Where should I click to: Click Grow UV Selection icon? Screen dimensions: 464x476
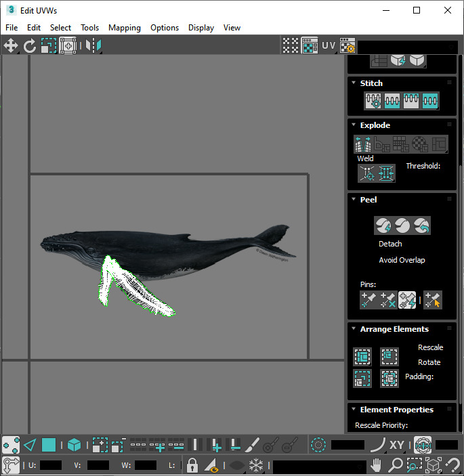coord(100,446)
